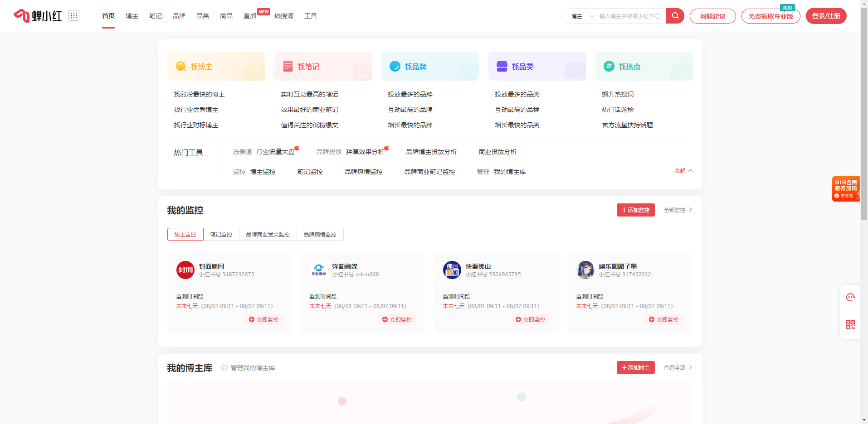Image resolution: width=868 pixels, height=424 pixels.
Task: Click the red search magnifier icon
Action: click(674, 15)
